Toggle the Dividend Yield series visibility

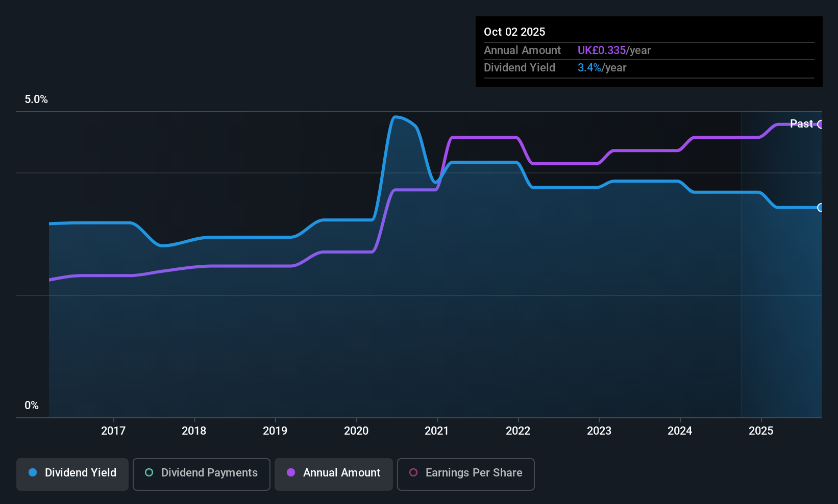click(x=72, y=473)
